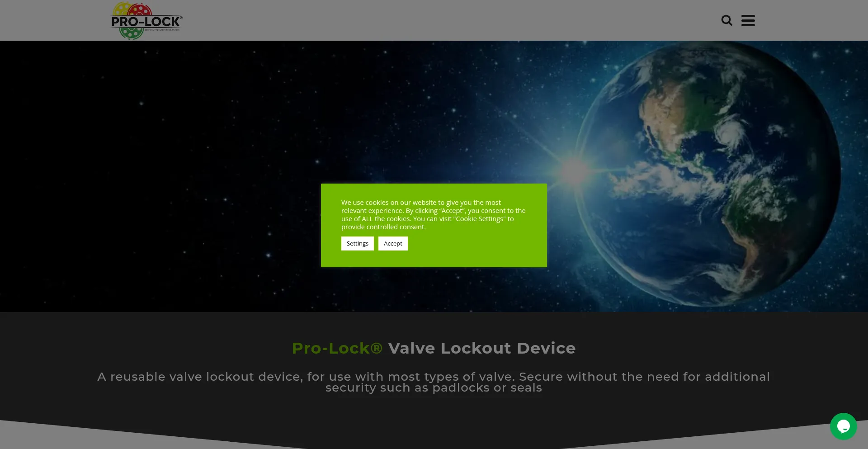Open cookie Settings button
This screenshot has height=449, width=868.
[x=357, y=243]
